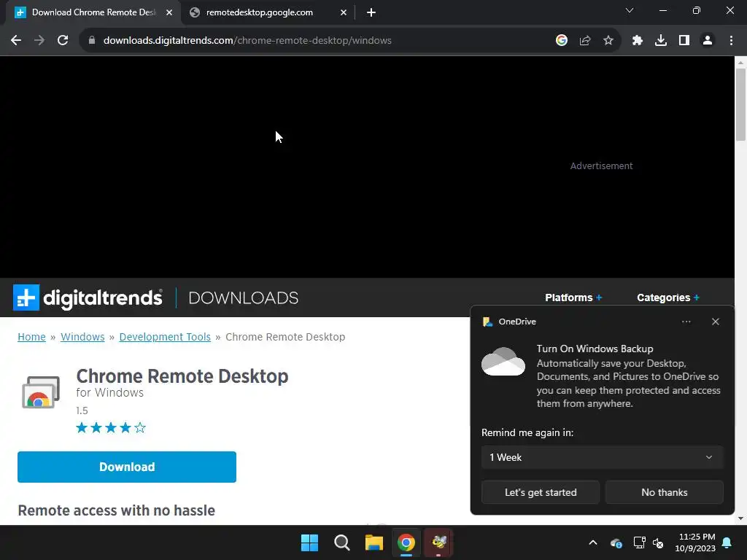Open File Explorer from taskbar
The image size is (747, 560).
pos(374,542)
